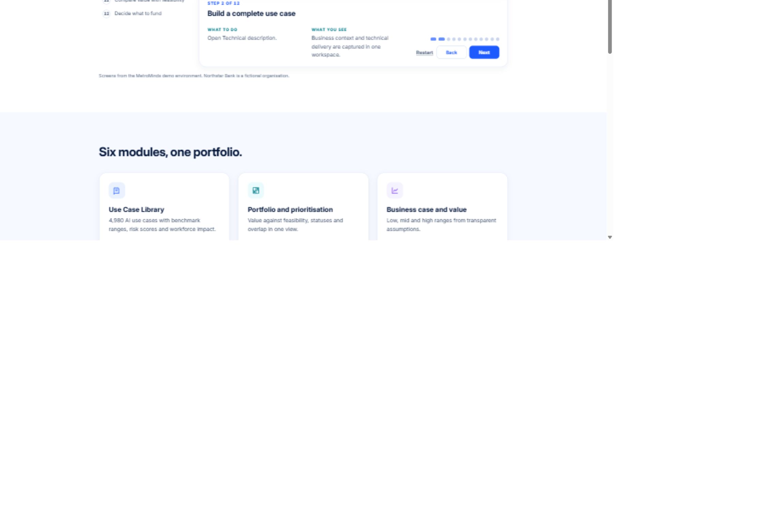The height and width of the screenshot is (532, 758).
Task: Open the Use Case Library card title
Action: (136, 210)
